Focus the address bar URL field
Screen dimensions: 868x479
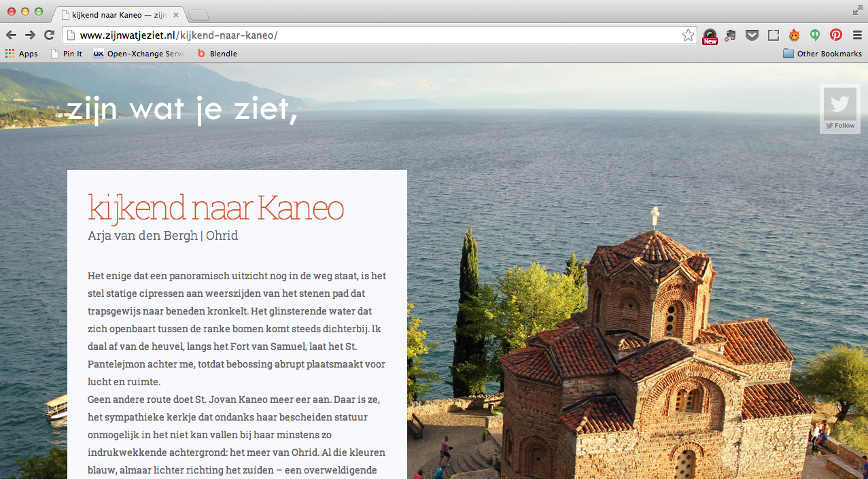tap(381, 35)
